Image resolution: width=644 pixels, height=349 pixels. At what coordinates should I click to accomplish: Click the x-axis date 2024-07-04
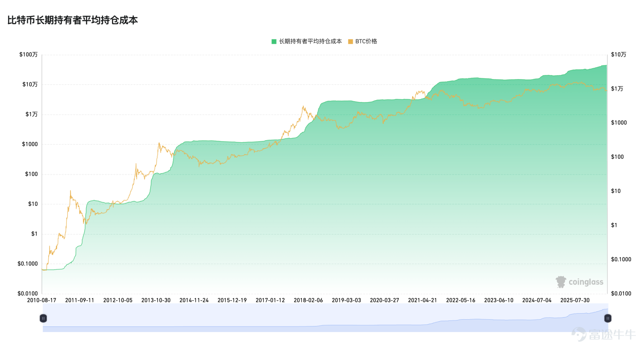tap(537, 300)
